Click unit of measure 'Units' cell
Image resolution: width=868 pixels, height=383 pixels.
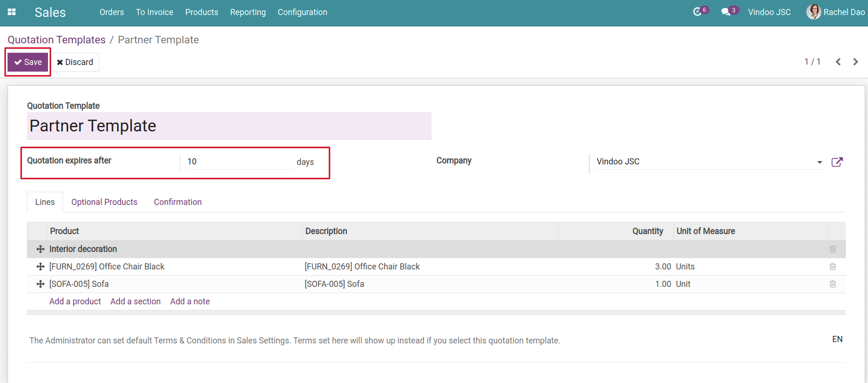(x=750, y=267)
